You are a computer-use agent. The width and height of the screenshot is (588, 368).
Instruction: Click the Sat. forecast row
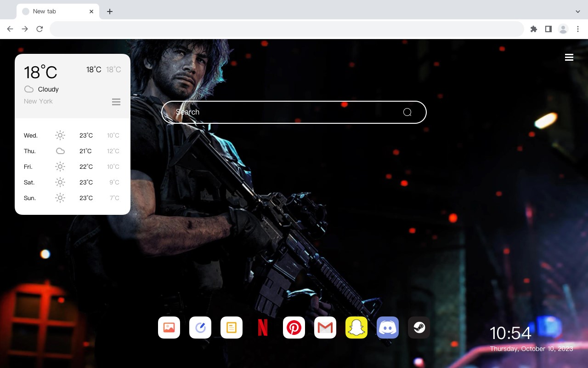tap(72, 182)
